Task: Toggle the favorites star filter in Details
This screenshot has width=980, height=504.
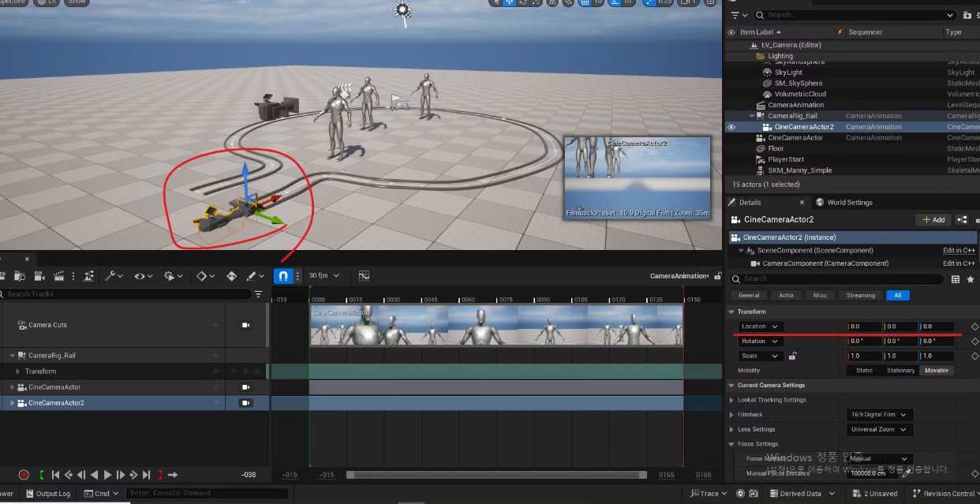Action: click(x=971, y=279)
